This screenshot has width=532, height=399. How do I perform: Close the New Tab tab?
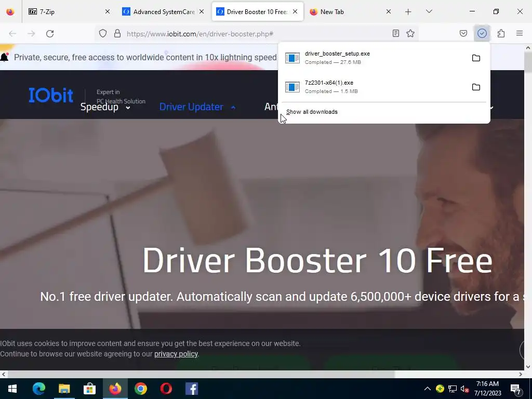(x=389, y=11)
